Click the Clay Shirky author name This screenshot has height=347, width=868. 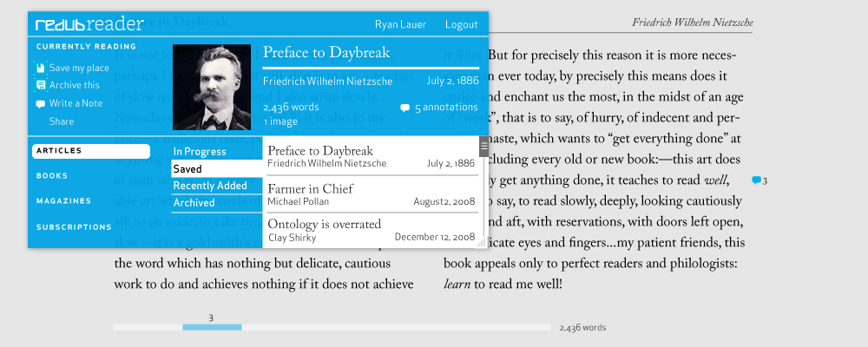(293, 238)
